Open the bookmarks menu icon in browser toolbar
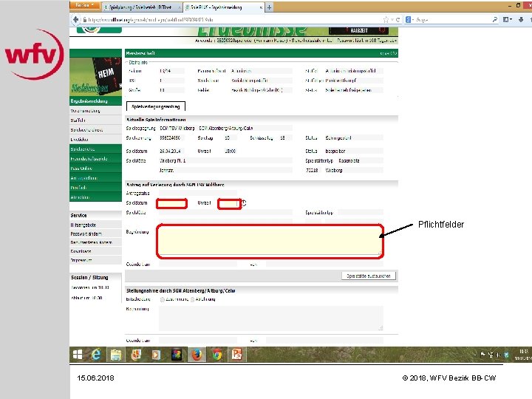 (x=507, y=20)
